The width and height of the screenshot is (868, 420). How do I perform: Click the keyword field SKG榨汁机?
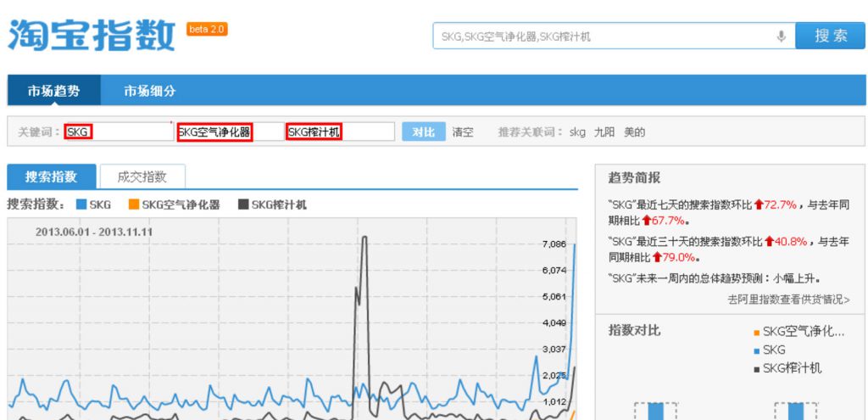point(341,132)
